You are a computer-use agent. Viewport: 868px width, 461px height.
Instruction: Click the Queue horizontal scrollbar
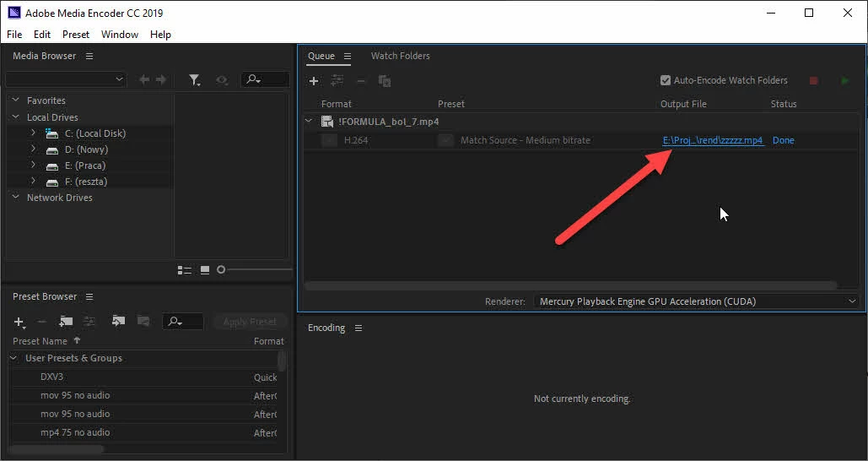coord(570,285)
